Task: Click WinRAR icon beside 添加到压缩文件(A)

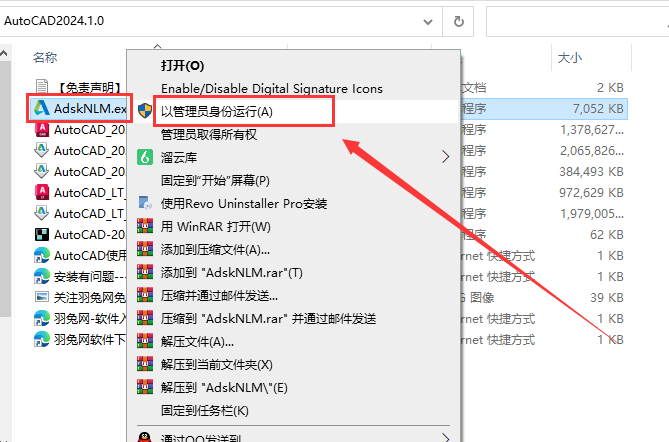Action: 145,249
